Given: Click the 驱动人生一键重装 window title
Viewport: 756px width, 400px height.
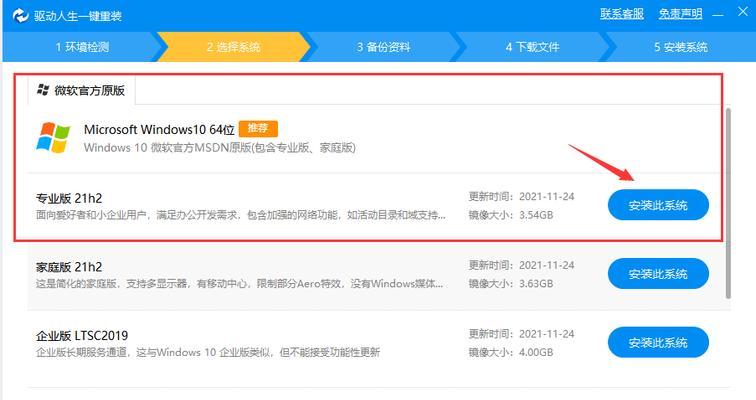Looking at the screenshot, I should click(x=78, y=16).
